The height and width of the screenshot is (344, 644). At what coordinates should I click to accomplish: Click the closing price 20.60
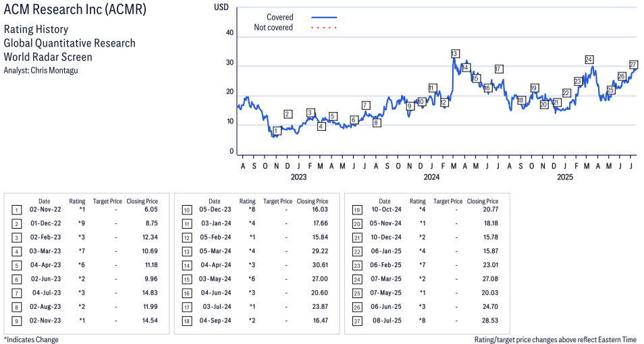coord(320,293)
